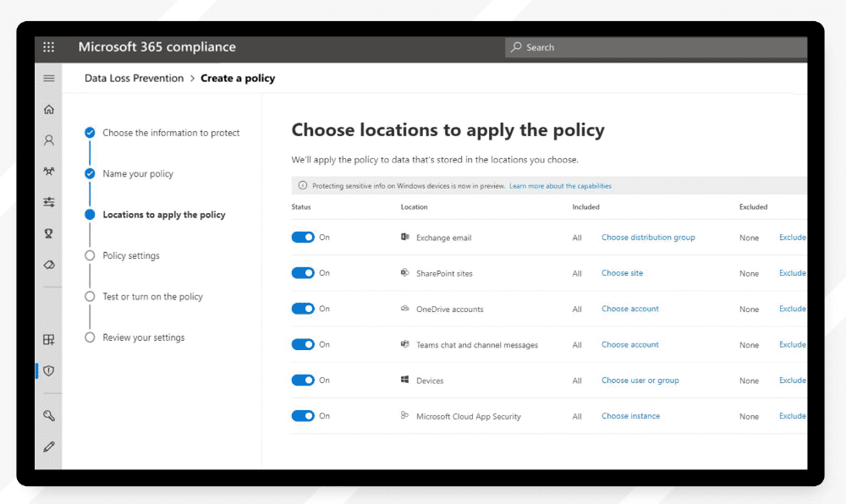Open the Microsoft 365 app launcher
846x504 pixels.
tap(48, 47)
